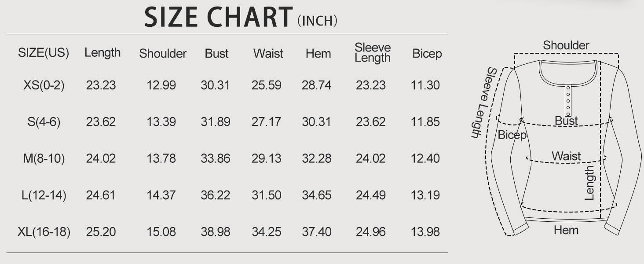Click the SIZE(US) column header
The height and width of the screenshot is (264, 644).
[x=44, y=53]
